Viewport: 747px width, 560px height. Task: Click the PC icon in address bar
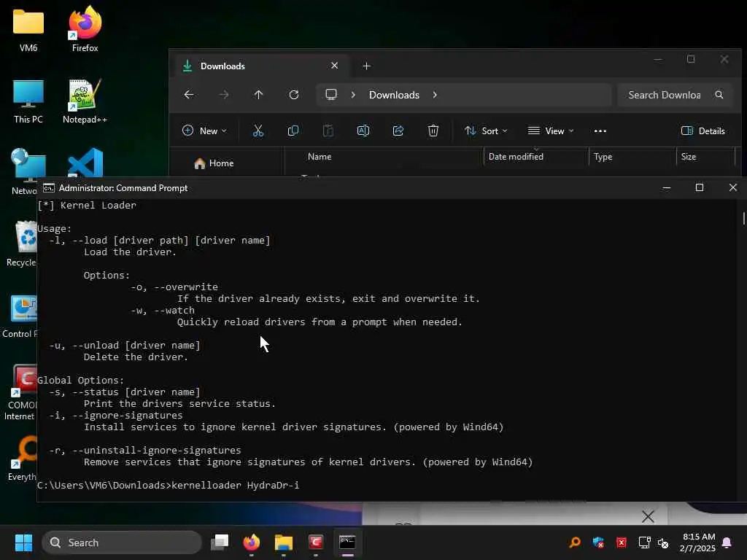(331, 95)
